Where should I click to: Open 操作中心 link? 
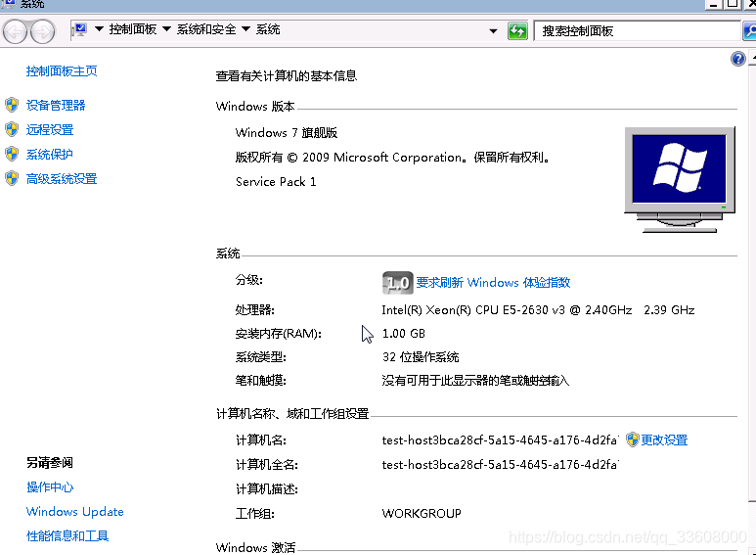(50, 486)
